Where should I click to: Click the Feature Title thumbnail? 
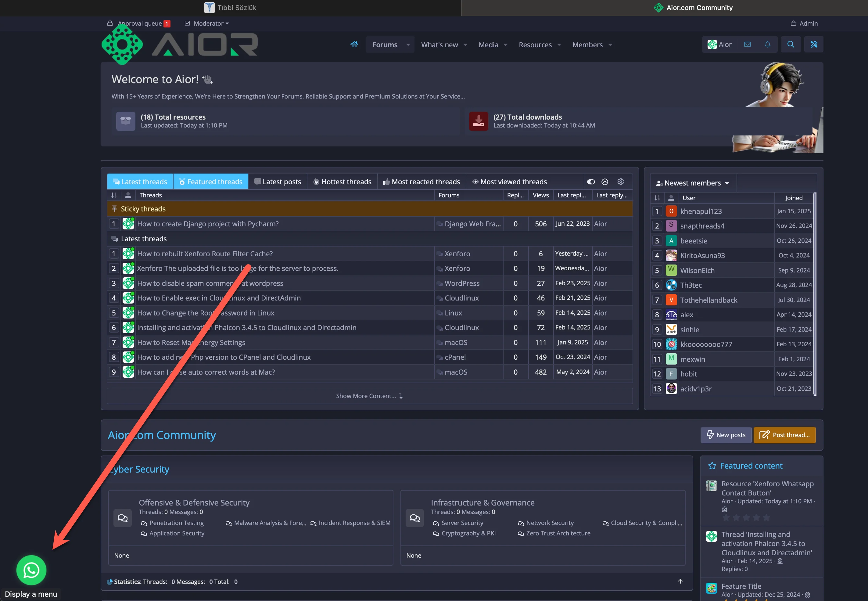coord(712,588)
